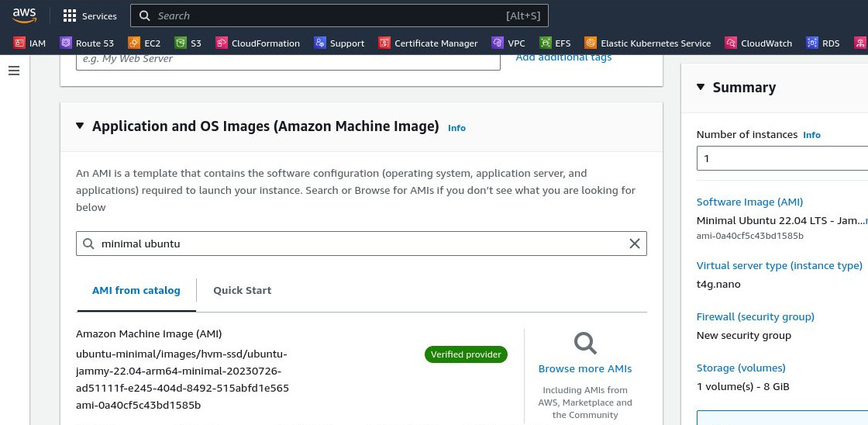Open Software Image (AMI) summary link
868x425 pixels.
click(x=749, y=202)
